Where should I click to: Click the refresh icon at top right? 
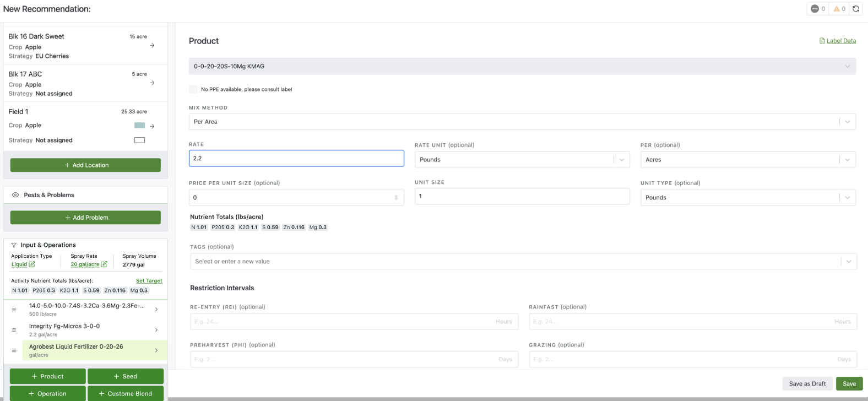[856, 9]
